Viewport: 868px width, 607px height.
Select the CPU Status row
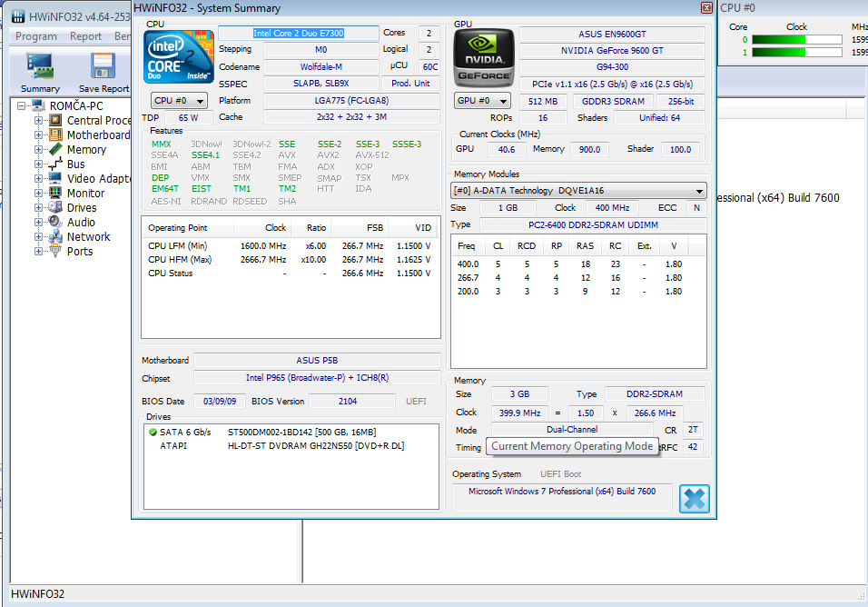coord(290,273)
